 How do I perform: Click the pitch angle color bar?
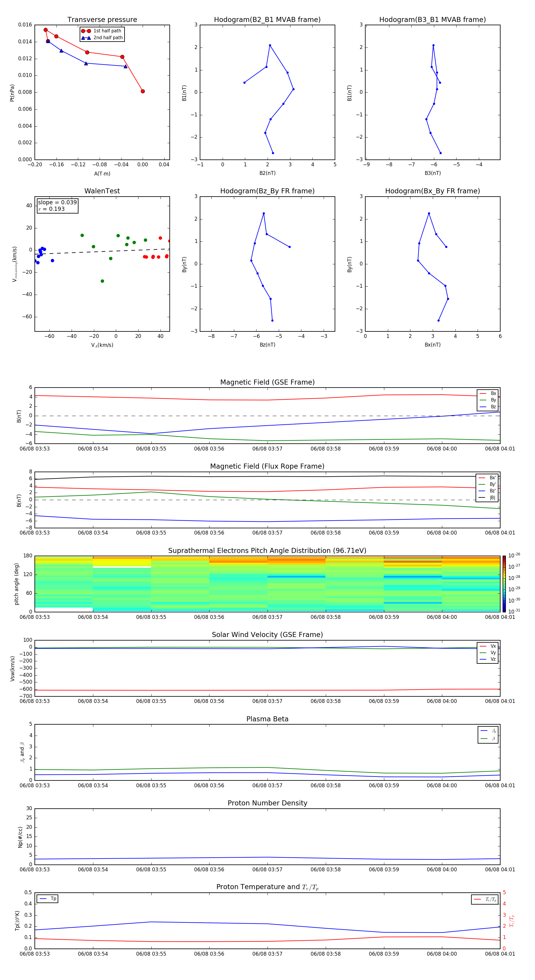(504, 584)
